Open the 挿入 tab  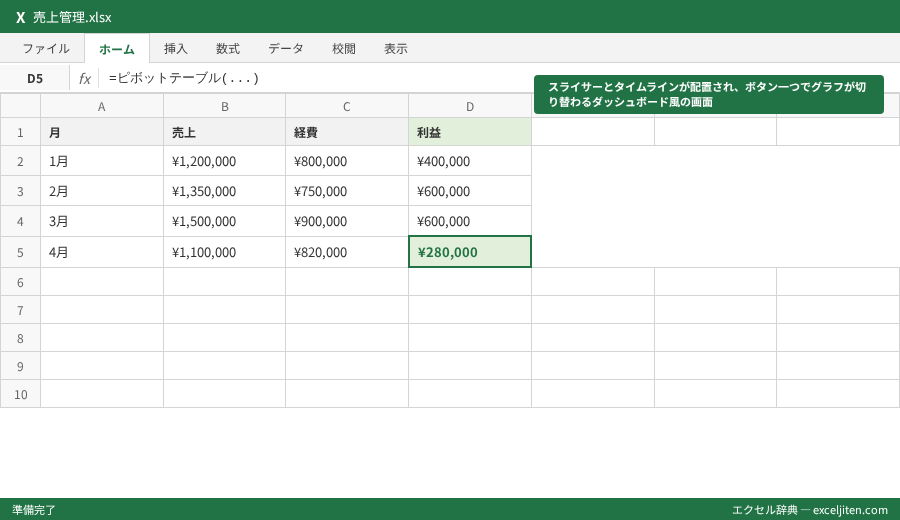click(x=176, y=49)
